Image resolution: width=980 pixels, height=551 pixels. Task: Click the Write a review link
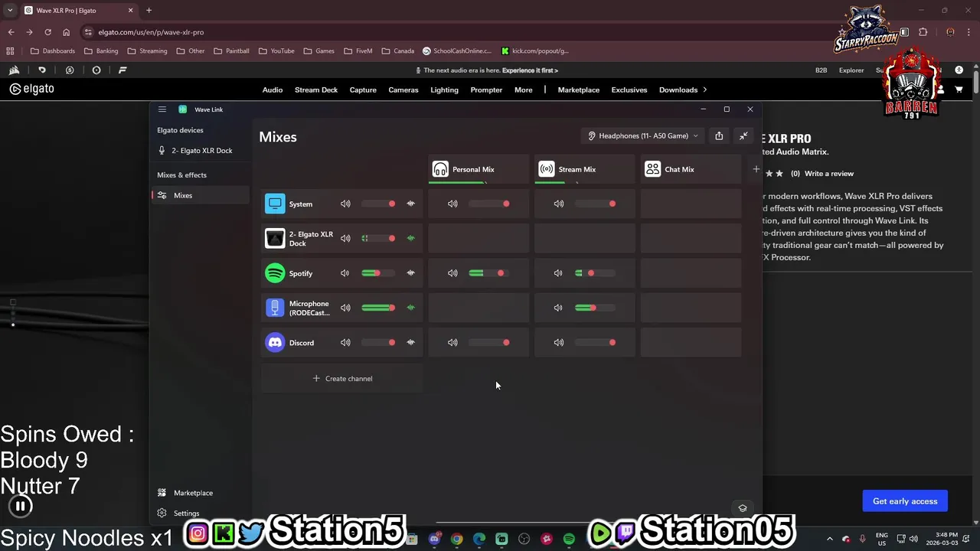[x=828, y=174]
